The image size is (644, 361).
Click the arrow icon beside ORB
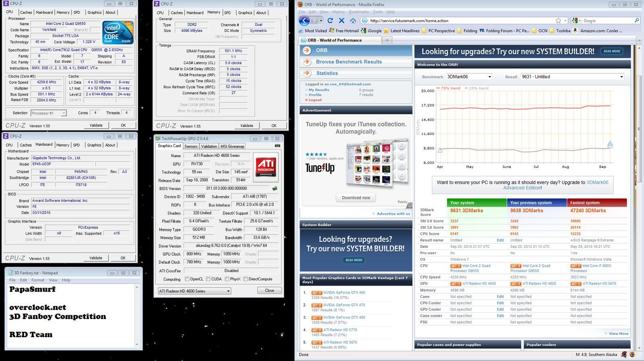307,50
